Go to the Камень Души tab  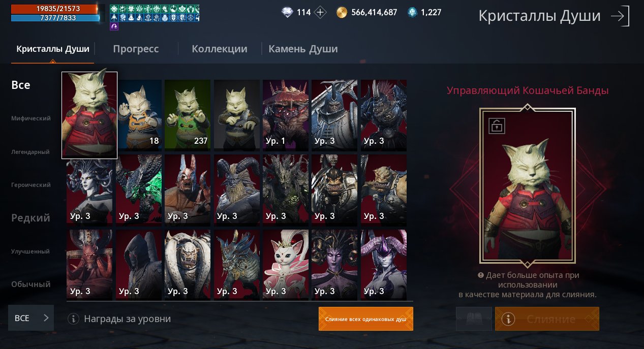point(303,49)
